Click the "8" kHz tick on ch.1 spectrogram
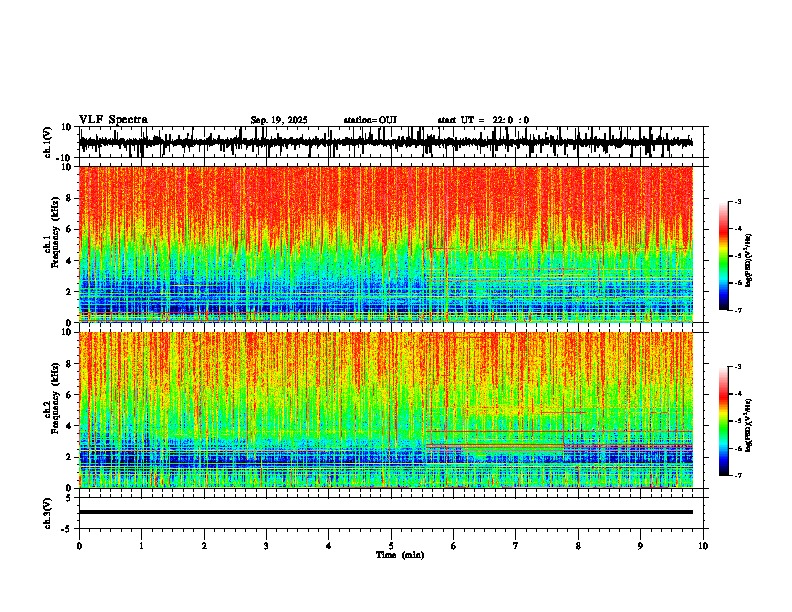This screenshot has width=792, height=612. pos(69,198)
